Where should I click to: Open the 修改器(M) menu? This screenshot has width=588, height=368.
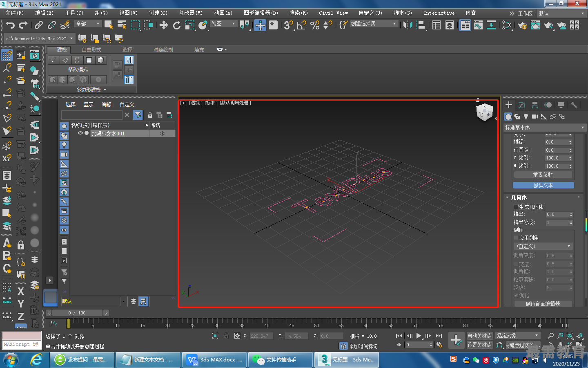click(x=191, y=13)
